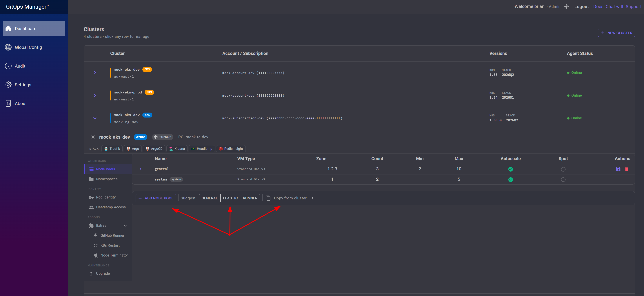Click the GitOps Manager title
The height and width of the screenshot is (296, 644).
pyautogui.click(x=28, y=7)
